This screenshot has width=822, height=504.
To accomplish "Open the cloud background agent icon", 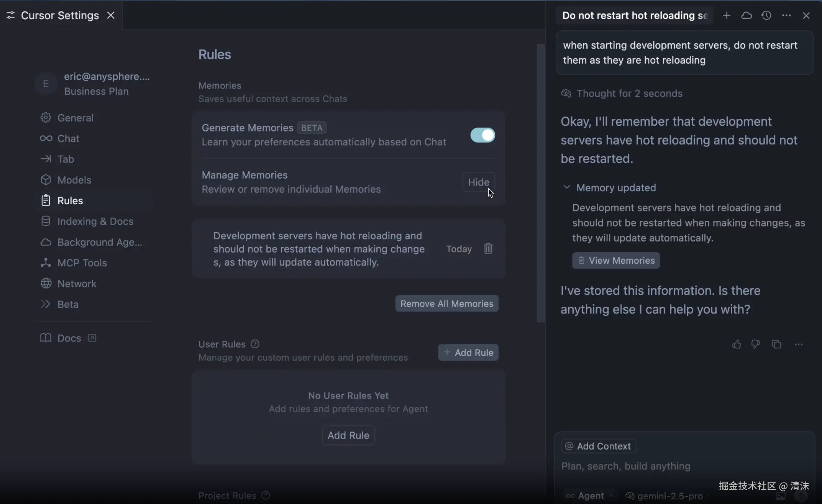I will pyautogui.click(x=746, y=15).
